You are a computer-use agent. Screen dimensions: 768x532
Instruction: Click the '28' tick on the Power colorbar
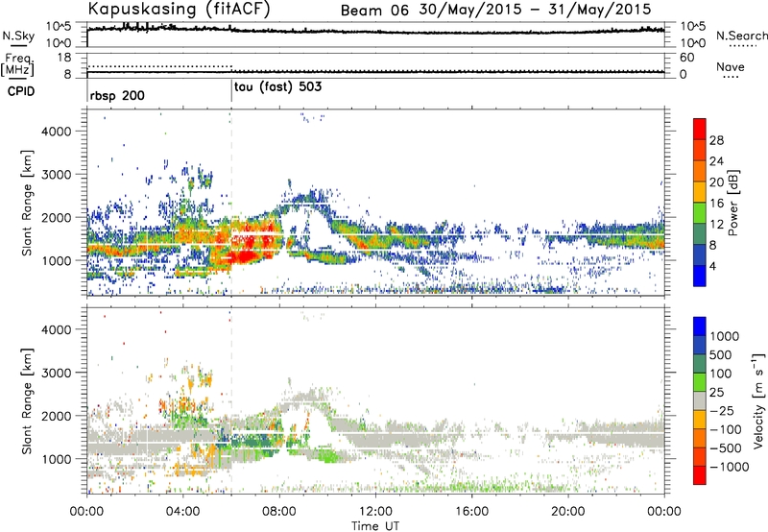716,140
